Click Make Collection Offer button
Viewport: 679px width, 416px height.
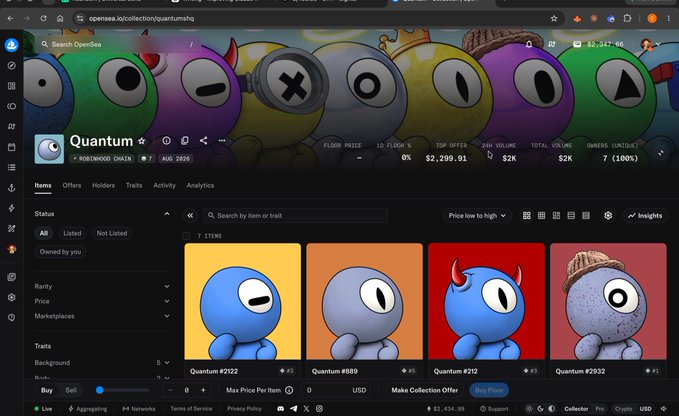(x=424, y=390)
